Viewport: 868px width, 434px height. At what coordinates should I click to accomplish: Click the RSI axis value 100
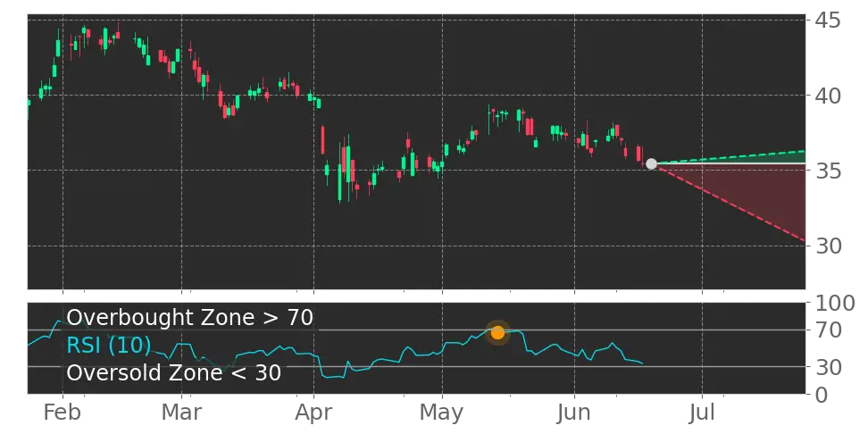click(x=834, y=304)
